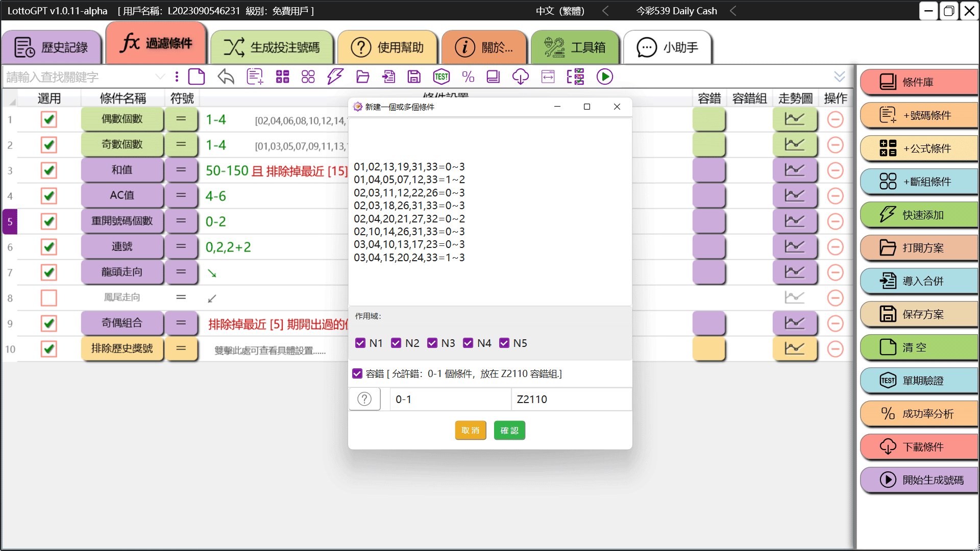Open trend chart for 和值 row
The width and height of the screenshot is (980, 551).
click(x=795, y=170)
